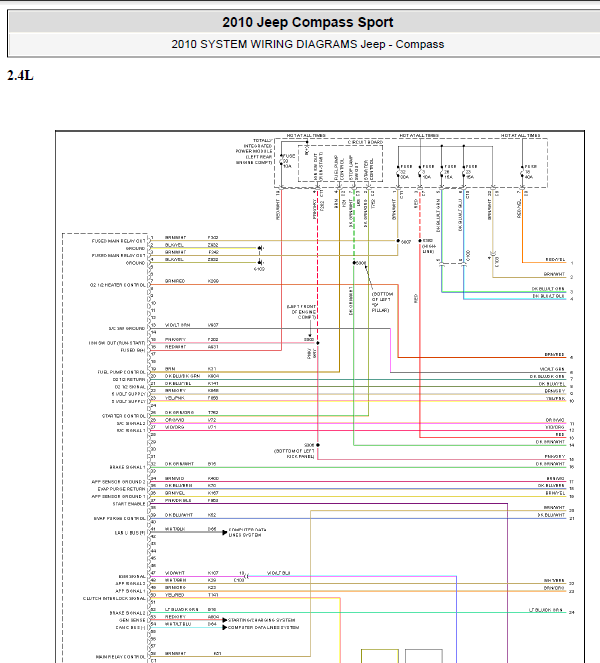Click the '2010 Jeep Compass Sport' title

[307, 22]
